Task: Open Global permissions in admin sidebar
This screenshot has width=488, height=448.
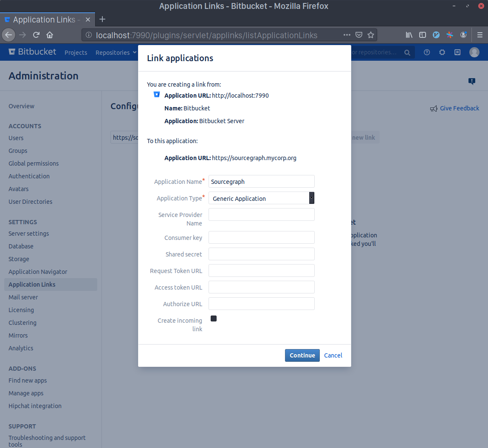Action: 34,163
